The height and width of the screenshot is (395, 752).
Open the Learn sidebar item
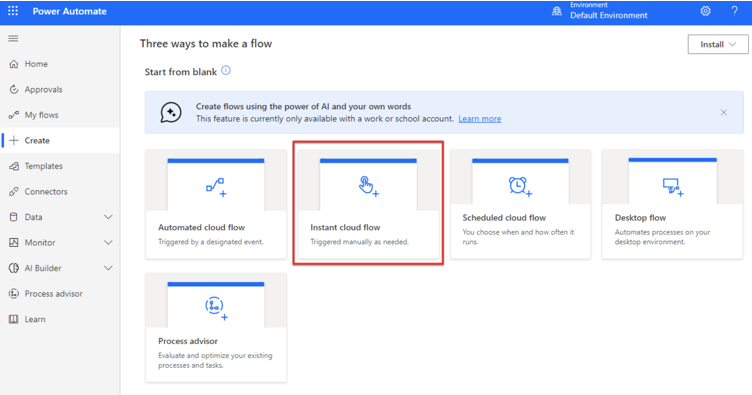(x=60, y=319)
